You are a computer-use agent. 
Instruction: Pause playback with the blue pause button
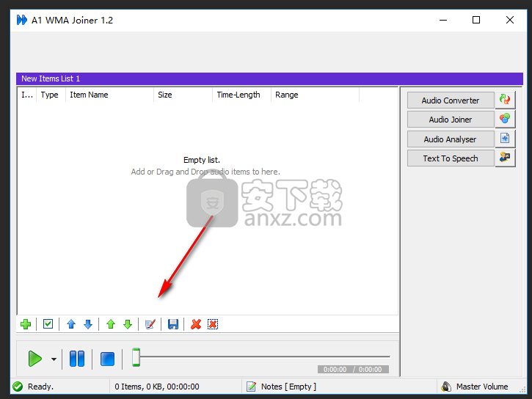[77, 359]
